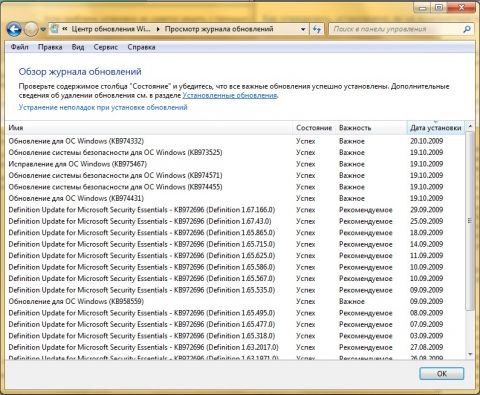
Task: Follow the 'Установленные обновления' link
Action: pos(230,95)
